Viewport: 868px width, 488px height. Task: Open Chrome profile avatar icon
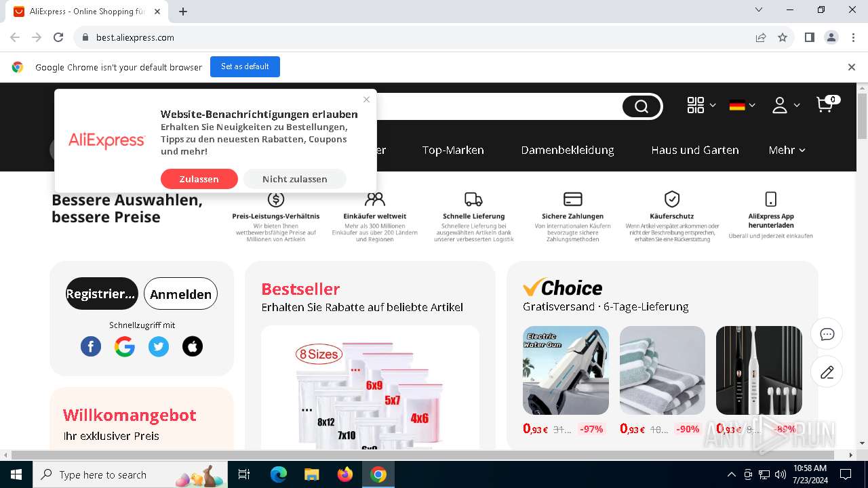(x=831, y=37)
